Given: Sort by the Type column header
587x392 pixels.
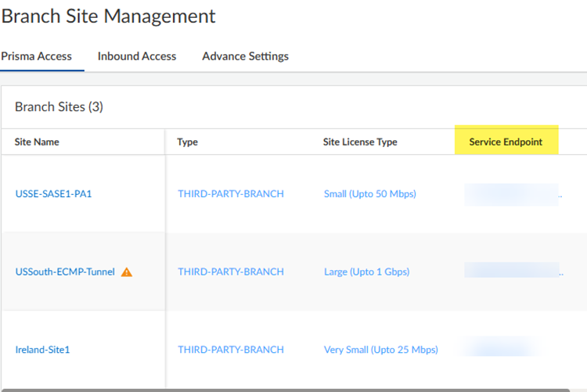Looking at the screenshot, I should point(188,142).
